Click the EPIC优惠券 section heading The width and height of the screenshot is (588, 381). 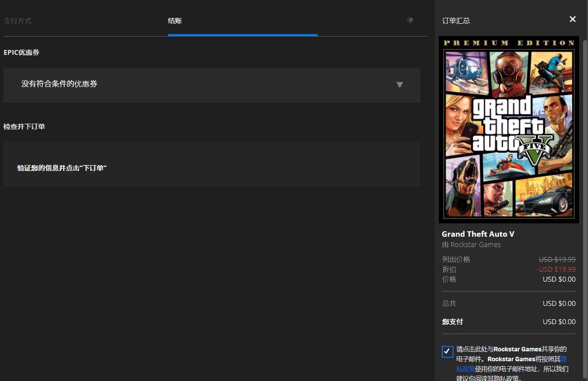tap(21, 52)
